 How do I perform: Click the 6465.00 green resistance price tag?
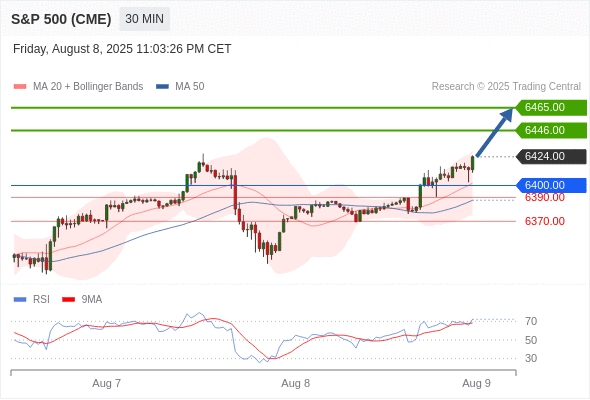[551, 108]
